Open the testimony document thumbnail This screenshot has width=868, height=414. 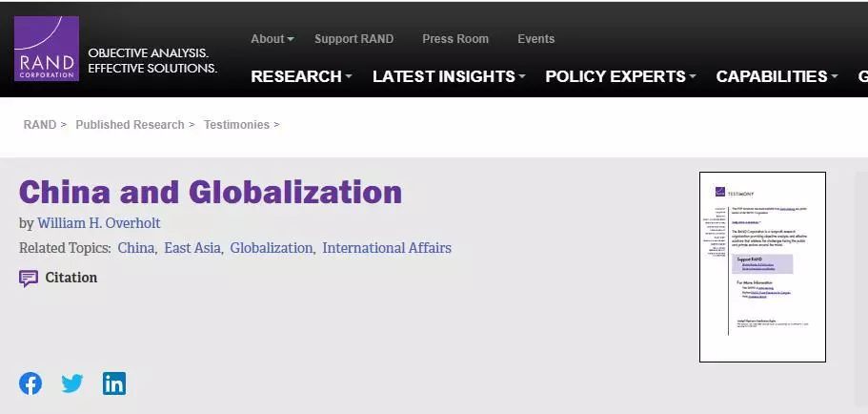coord(762,267)
